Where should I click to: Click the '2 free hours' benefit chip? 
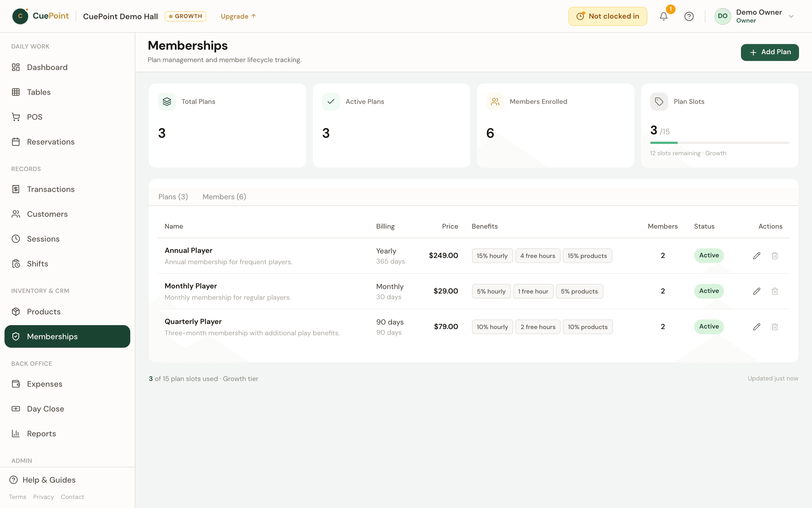tap(538, 327)
